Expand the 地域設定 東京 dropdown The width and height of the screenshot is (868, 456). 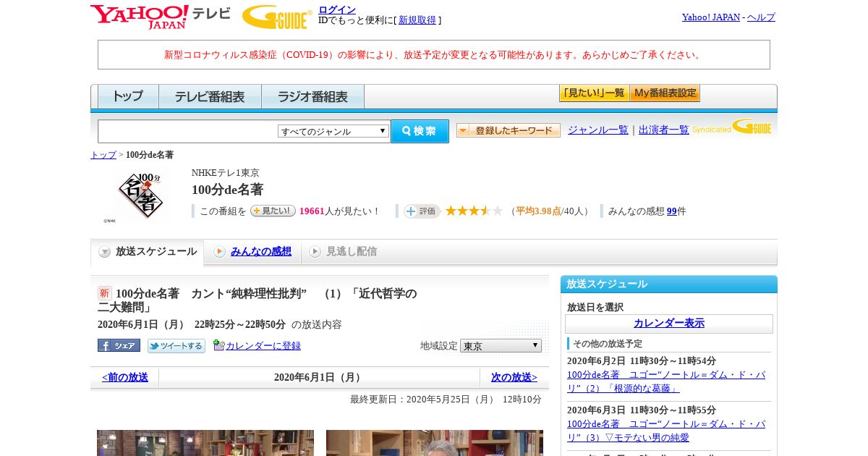point(501,346)
